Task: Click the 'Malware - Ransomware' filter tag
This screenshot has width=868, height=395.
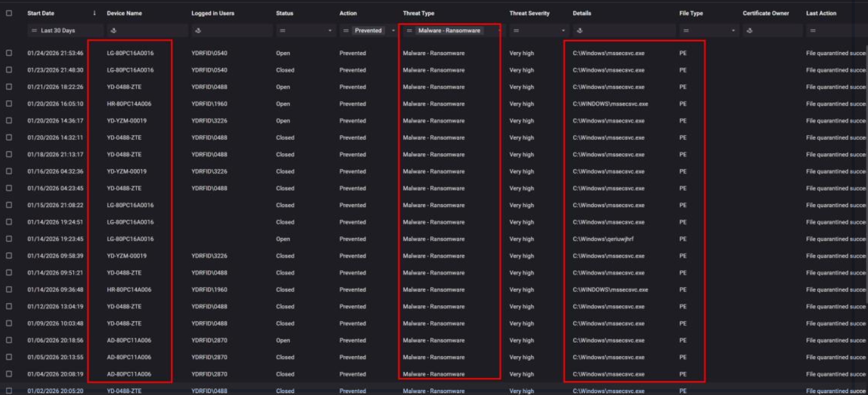Action: click(449, 31)
